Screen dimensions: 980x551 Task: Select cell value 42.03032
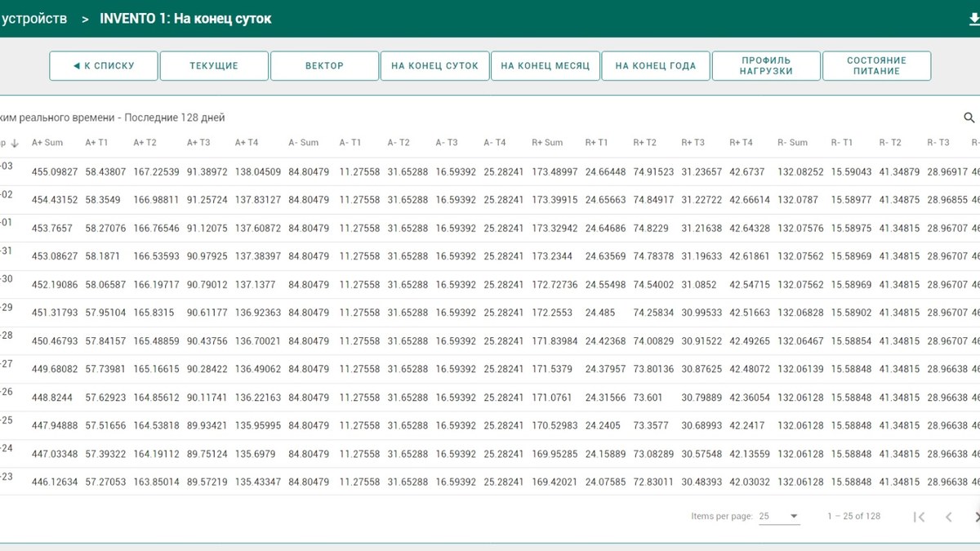click(751, 482)
